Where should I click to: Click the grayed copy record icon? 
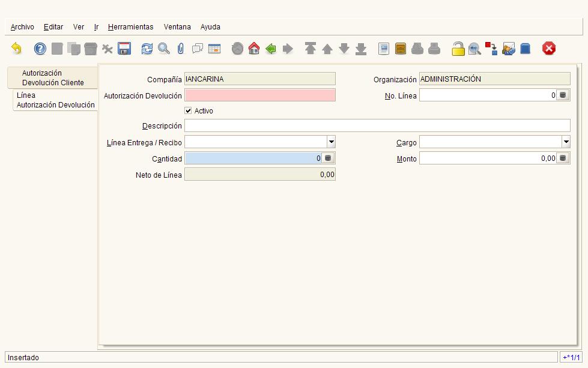point(74,49)
